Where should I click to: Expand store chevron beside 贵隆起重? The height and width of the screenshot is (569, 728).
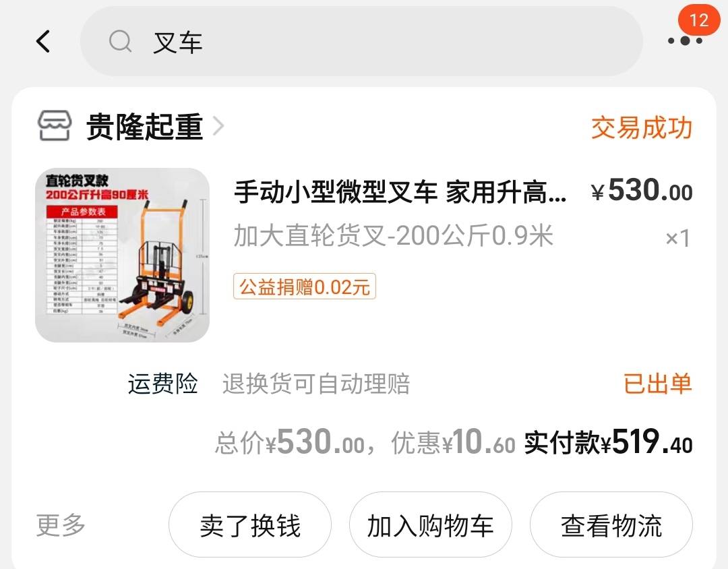[218, 126]
